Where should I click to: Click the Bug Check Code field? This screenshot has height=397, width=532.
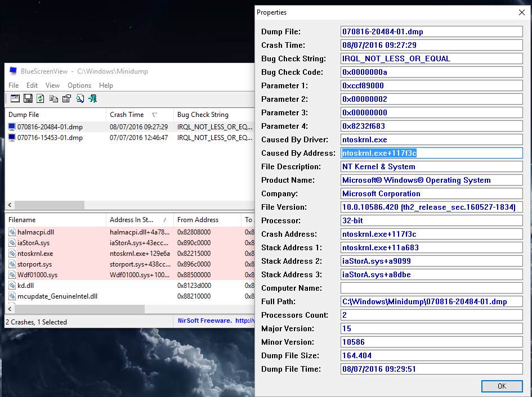(432, 72)
